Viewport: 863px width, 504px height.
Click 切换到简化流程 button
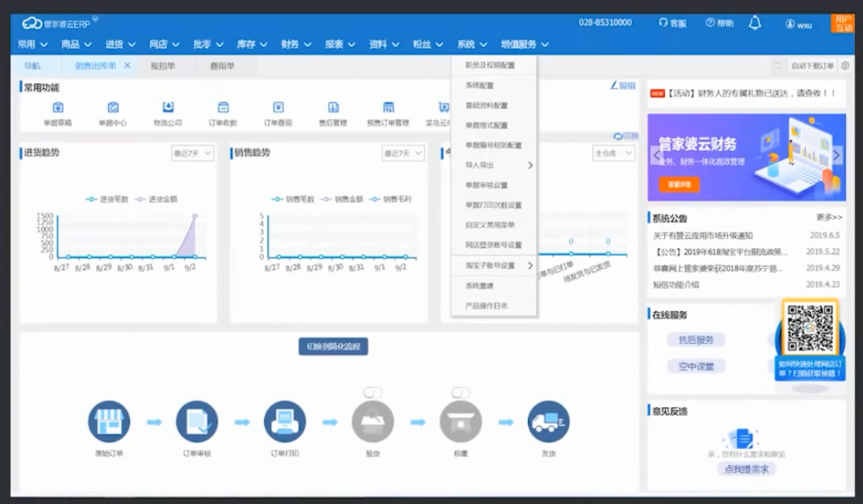333,346
